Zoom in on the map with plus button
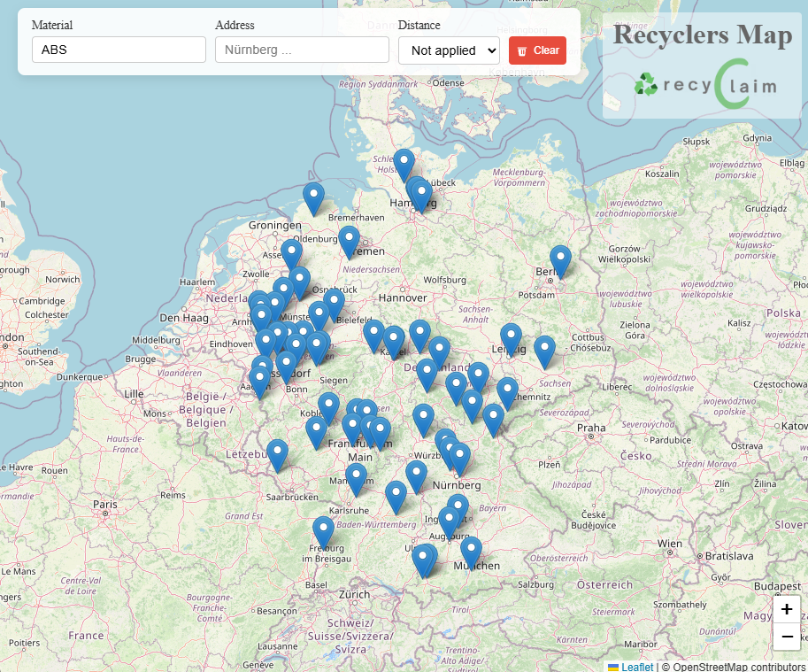The height and width of the screenshot is (672, 808). click(x=787, y=609)
